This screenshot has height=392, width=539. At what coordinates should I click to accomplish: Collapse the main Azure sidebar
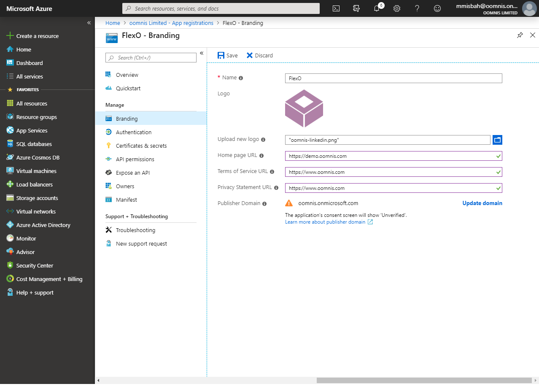click(89, 23)
